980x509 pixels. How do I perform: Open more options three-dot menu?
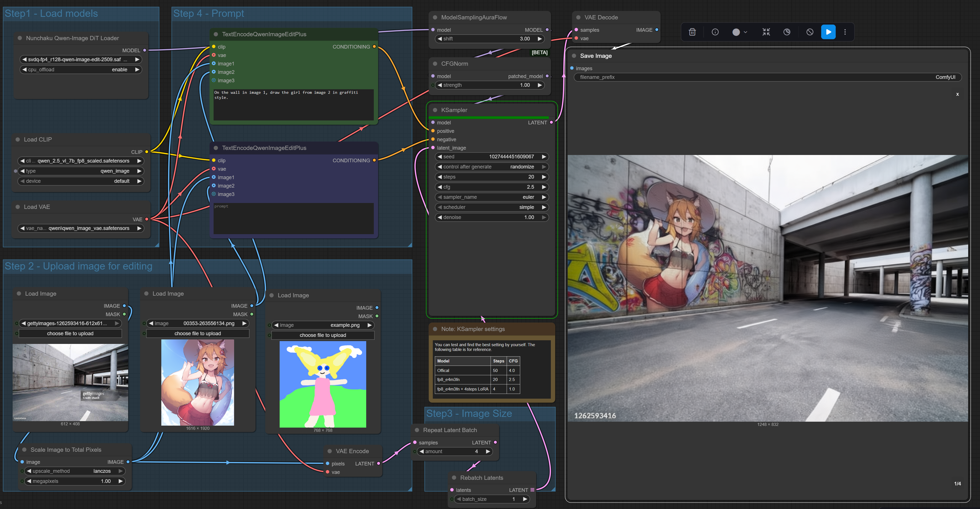pos(845,32)
